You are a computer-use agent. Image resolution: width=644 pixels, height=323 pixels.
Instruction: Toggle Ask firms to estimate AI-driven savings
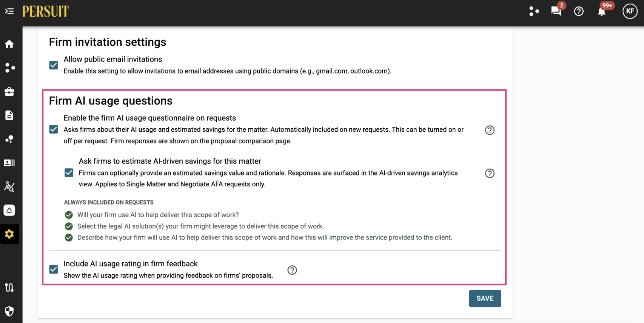point(69,173)
